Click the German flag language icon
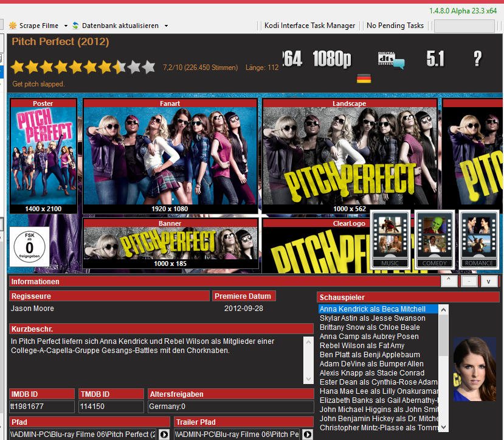Viewport: 504px width, 440px height. (x=364, y=79)
